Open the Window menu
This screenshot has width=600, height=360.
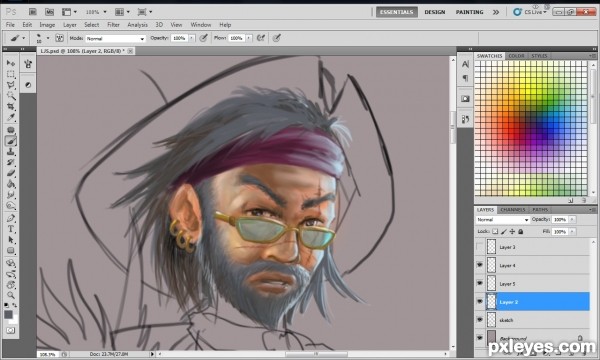click(x=201, y=25)
